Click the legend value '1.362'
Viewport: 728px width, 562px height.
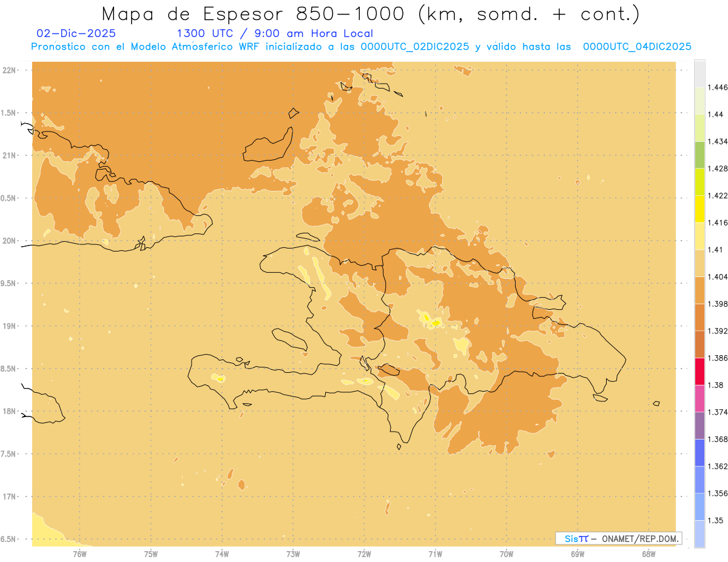[x=718, y=466]
